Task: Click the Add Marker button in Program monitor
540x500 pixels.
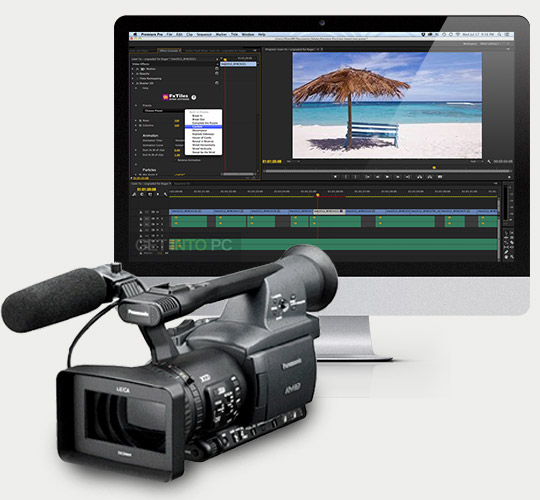Action: pyautogui.click(x=335, y=177)
